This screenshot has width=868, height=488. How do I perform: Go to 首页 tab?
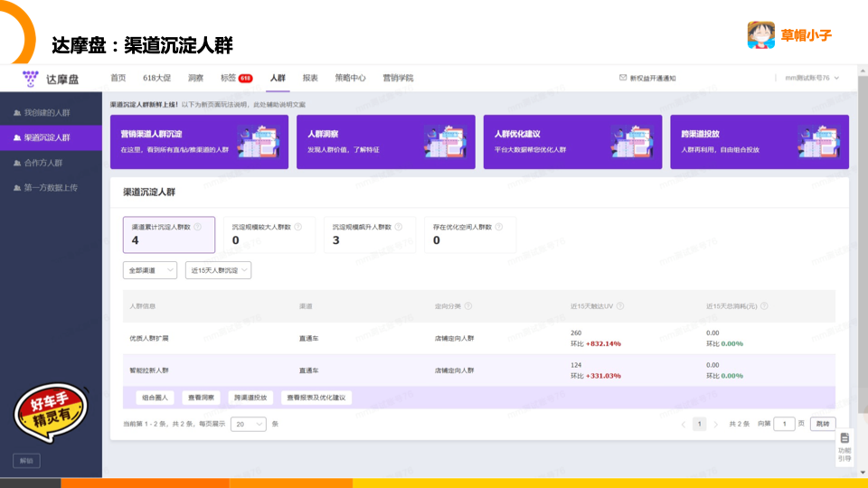(118, 78)
